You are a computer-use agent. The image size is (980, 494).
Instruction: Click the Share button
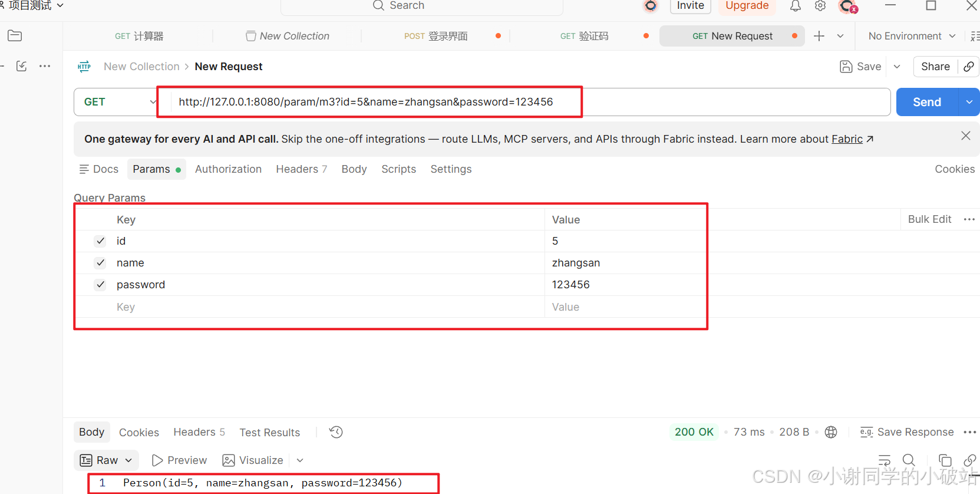coord(935,67)
